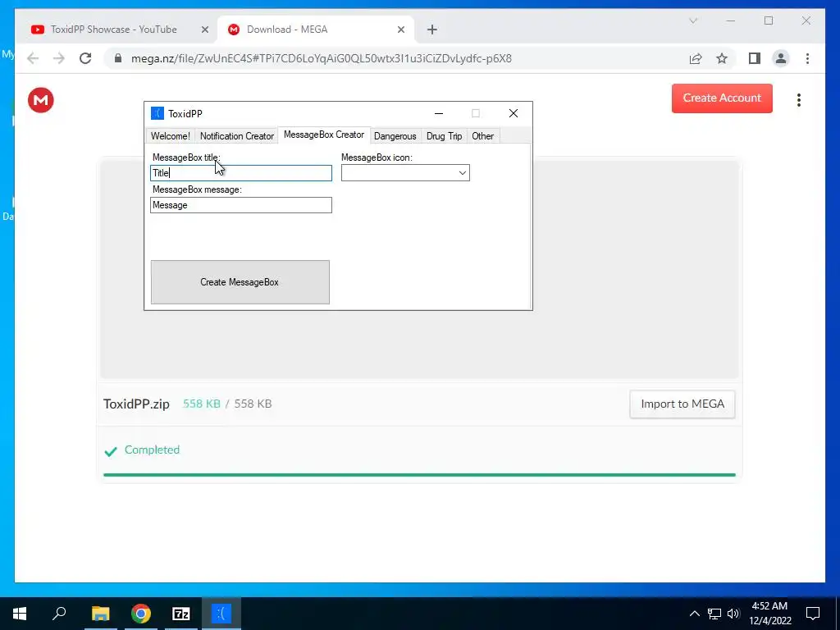Open the Windows Start menu

click(20, 613)
